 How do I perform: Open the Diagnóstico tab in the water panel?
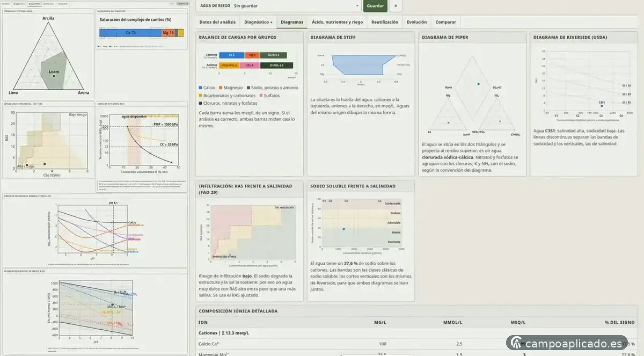258,22
